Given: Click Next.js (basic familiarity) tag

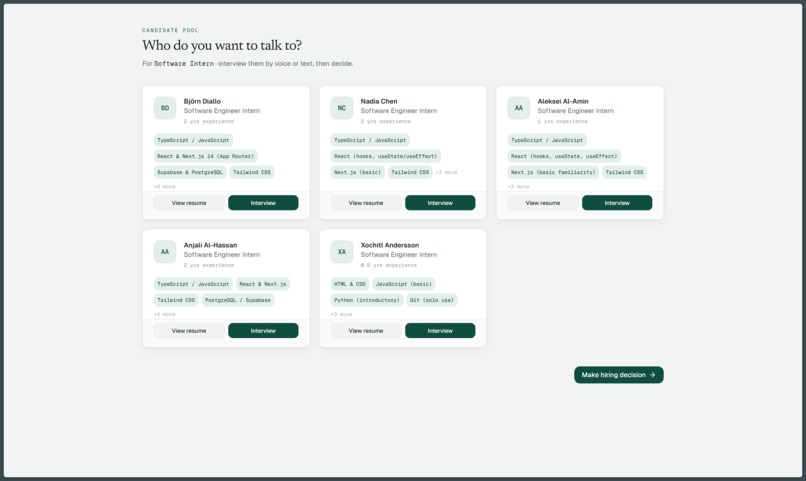Looking at the screenshot, I should pos(553,172).
